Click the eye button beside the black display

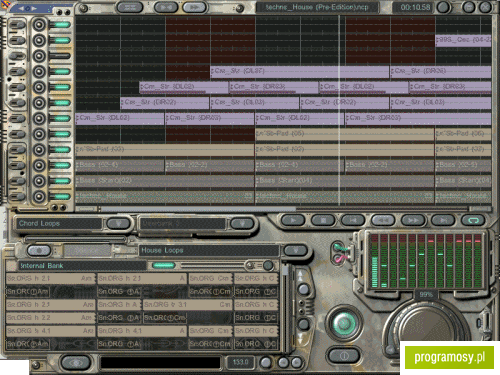click(x=76, y=362)
